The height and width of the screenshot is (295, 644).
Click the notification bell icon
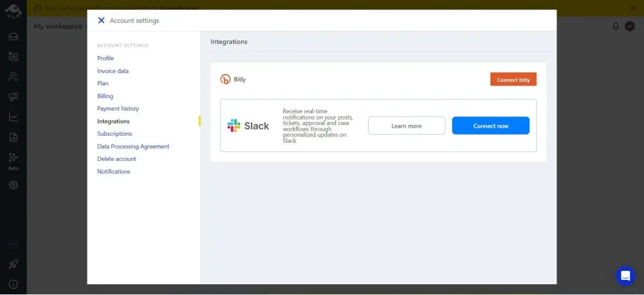(x=616, y=26)
